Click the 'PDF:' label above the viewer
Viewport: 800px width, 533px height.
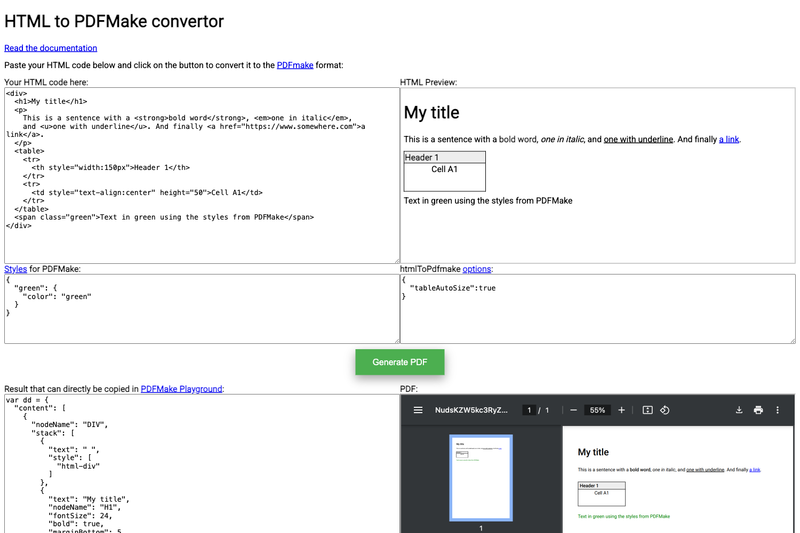pos(409,389)
